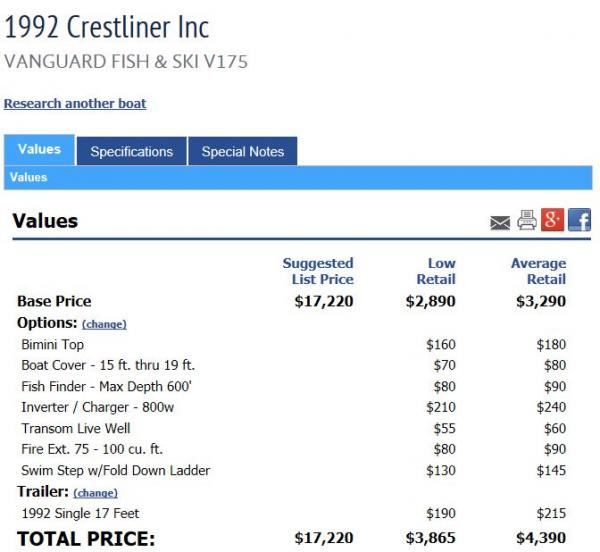This screenshot has height=552, width=600.
Task: Open the Special Notes tab
Action: tap(243, 151)
